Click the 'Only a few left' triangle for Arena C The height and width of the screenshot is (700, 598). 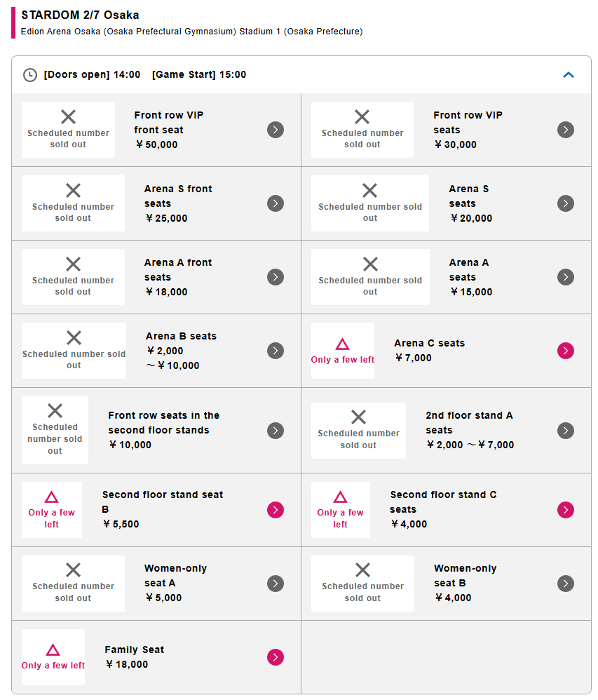coord(342,344)
